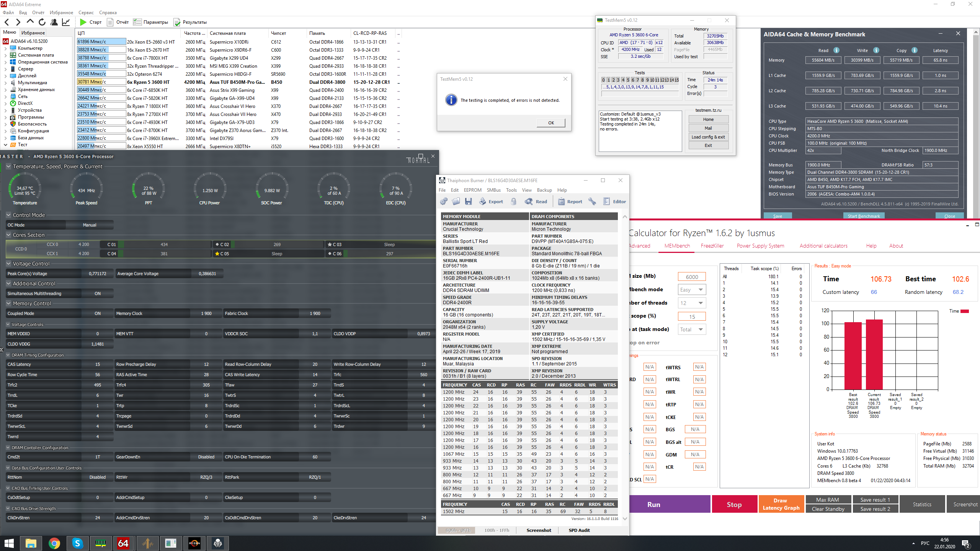The width and height of the screenshot is (980, 551).
Task: Collapse the Voltage Control section chevron
Action: tap(8, 264)
